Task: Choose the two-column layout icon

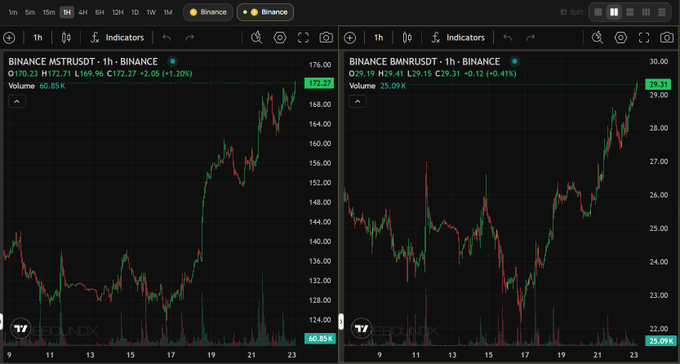Action: click(614, 12)
